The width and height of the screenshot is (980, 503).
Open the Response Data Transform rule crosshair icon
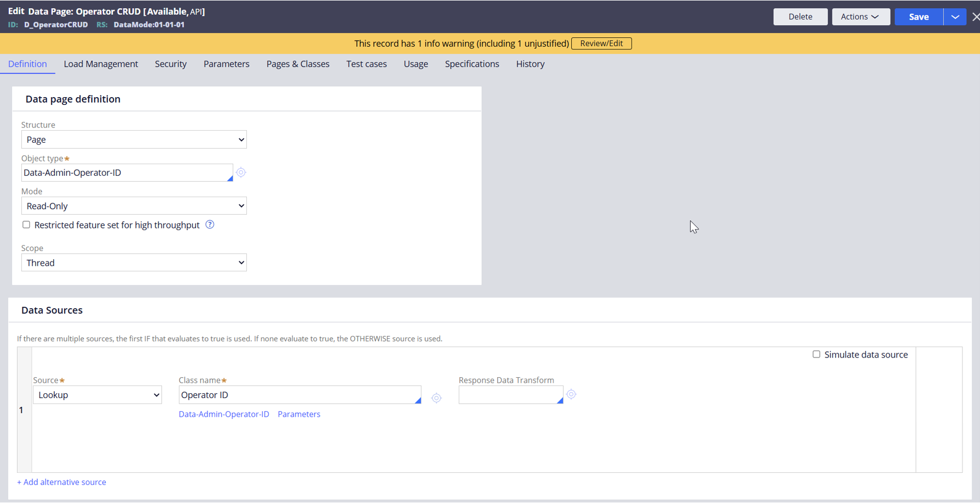click(x=571, y=394)
